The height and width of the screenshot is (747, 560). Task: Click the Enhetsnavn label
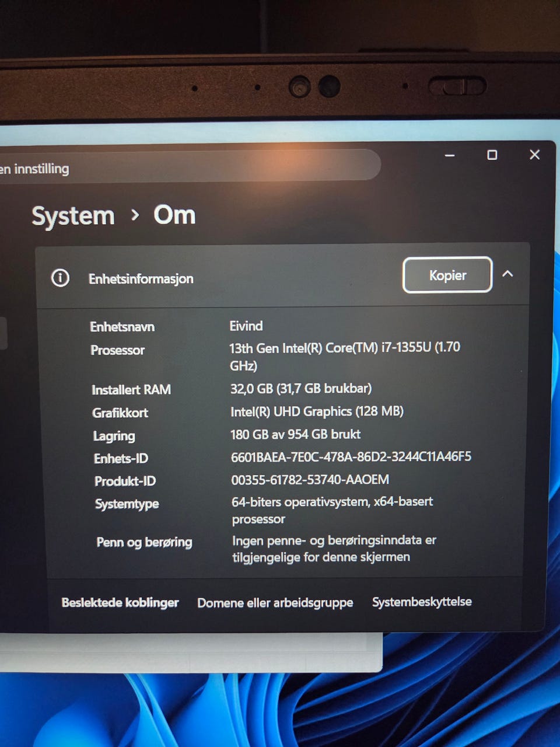click(x=122, y=327)
